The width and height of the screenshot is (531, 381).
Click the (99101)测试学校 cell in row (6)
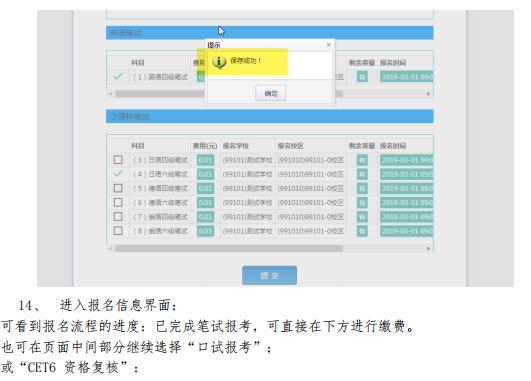(x=247, y=203)
